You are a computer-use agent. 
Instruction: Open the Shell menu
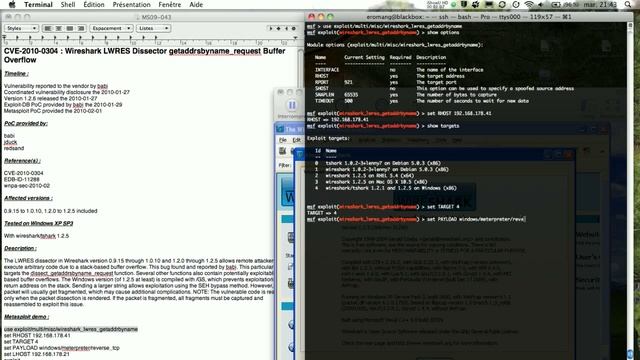[68, 4]
